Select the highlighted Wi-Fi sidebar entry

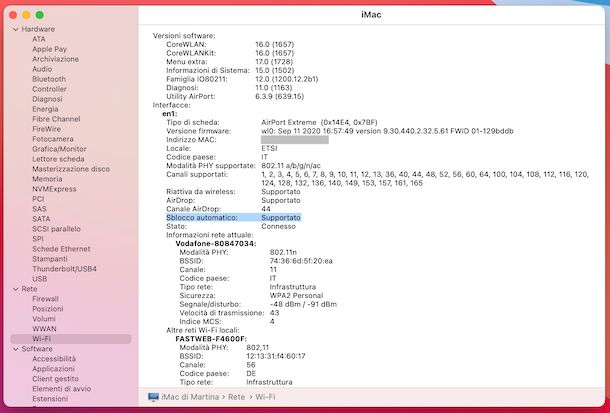[x=71, y=339]
